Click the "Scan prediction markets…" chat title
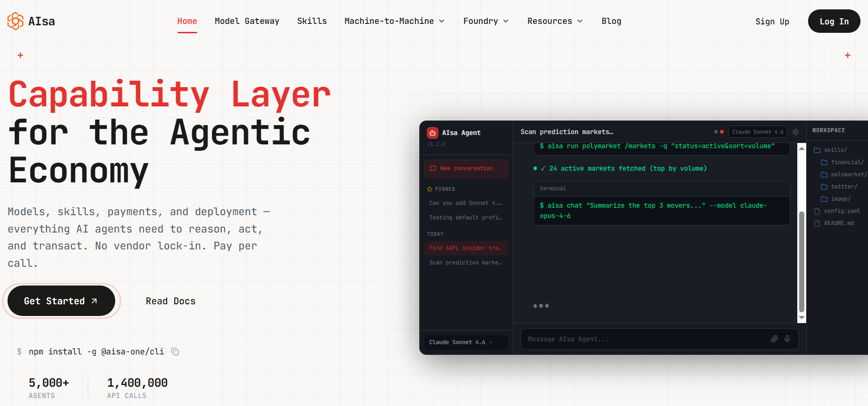Image resolution: width=868 pixels, height=406 pixels. click(x=567, y=132)
